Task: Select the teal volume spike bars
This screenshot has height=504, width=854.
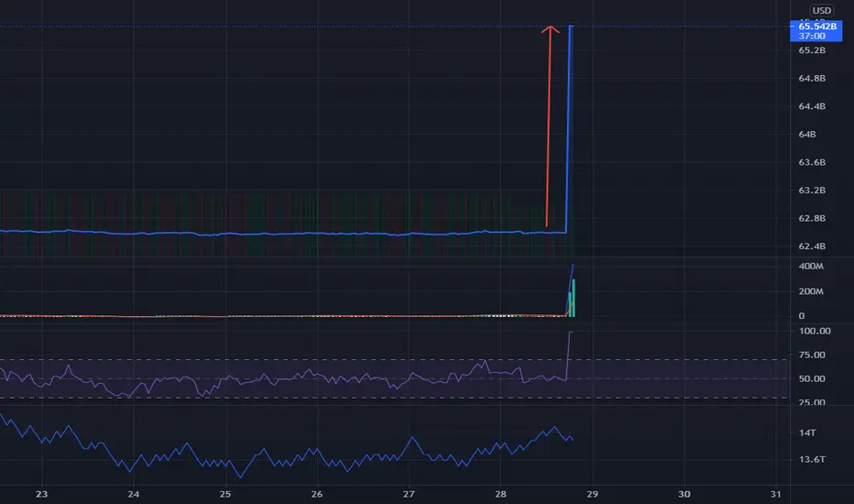Action: 572,300
